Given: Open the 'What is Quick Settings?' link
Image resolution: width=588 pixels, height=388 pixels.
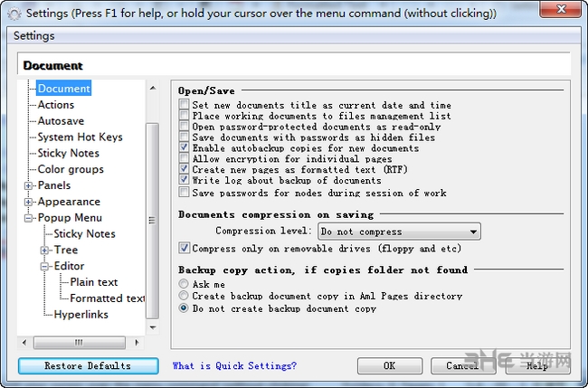Looking at the screenshot, I should click(234, 365).
